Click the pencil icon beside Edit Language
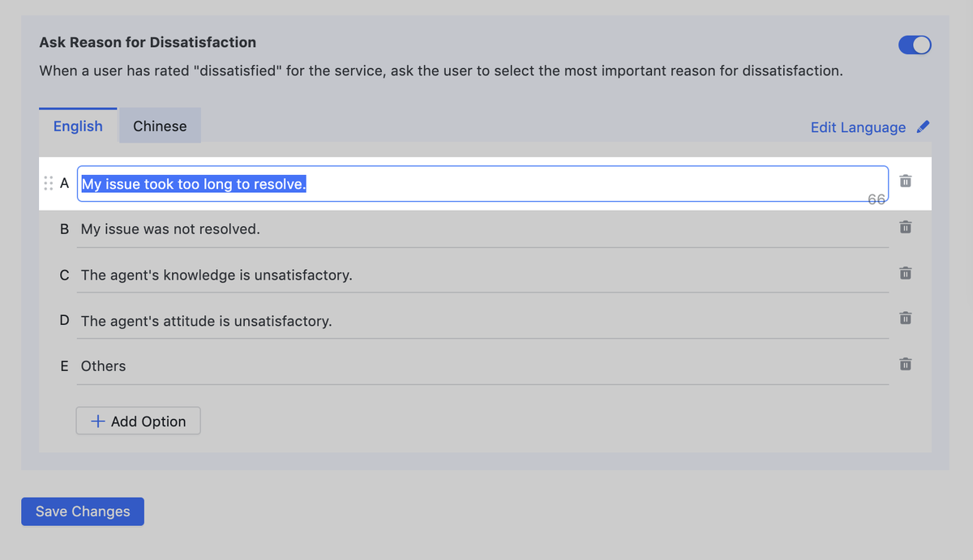973x560 pixels. 923,126
